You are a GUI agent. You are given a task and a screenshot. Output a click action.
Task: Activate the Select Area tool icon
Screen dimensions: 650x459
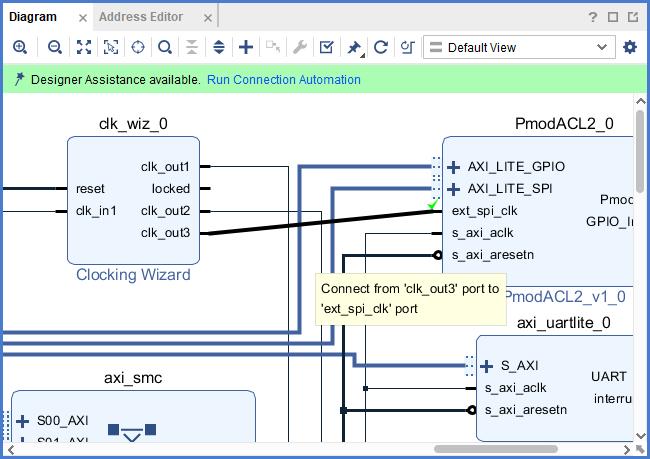click(111, 47)
